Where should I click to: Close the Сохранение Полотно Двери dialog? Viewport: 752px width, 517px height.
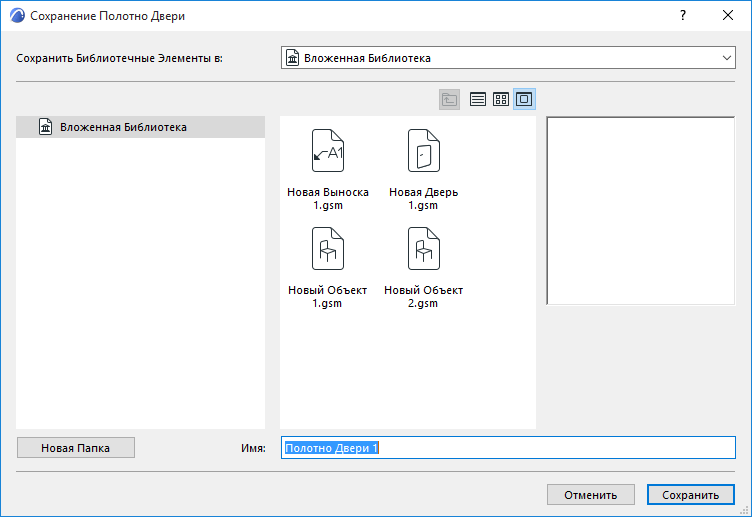[x=728, y=15]
